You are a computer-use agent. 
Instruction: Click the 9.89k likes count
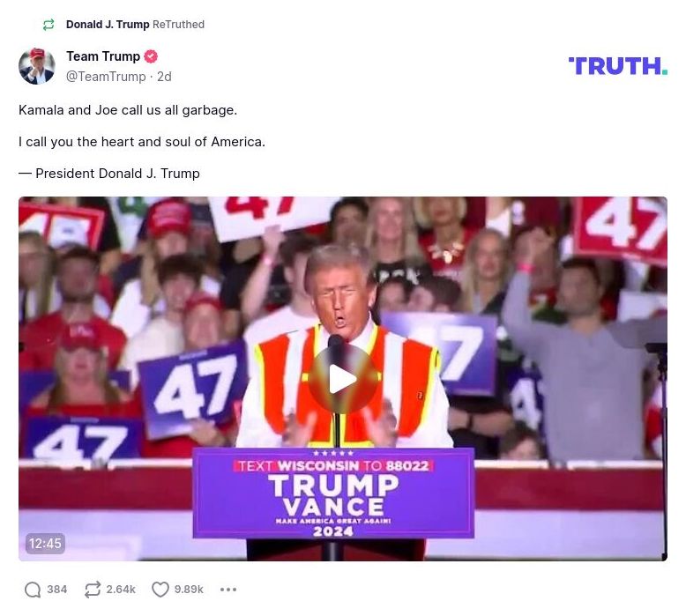tap(189, 590)
